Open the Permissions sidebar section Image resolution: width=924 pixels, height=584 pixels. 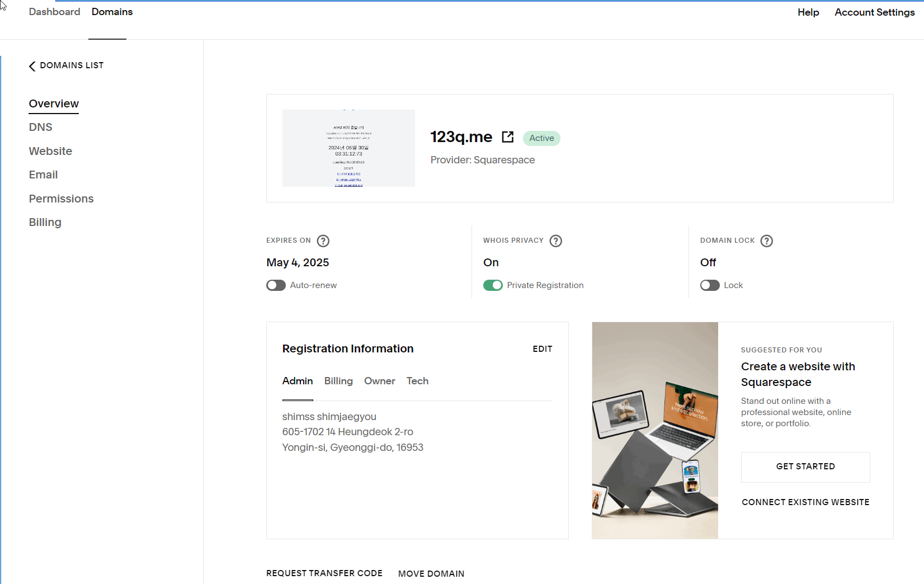click(62, 199)
